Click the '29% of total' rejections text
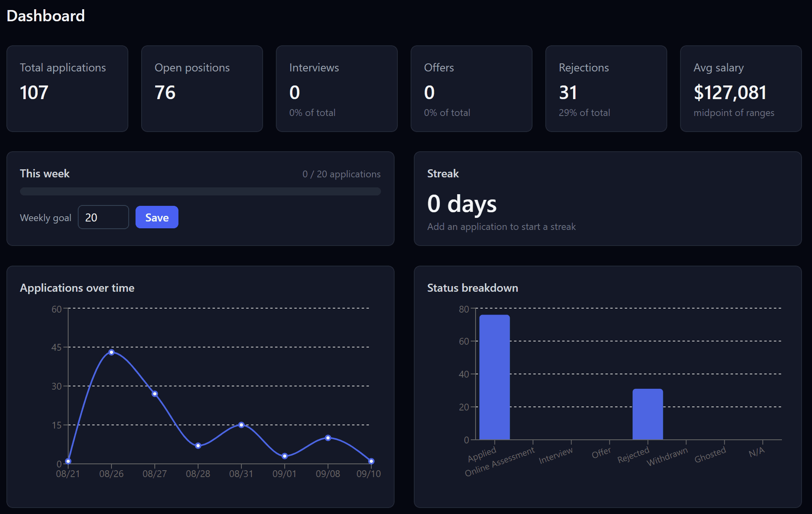 [584, 113]
